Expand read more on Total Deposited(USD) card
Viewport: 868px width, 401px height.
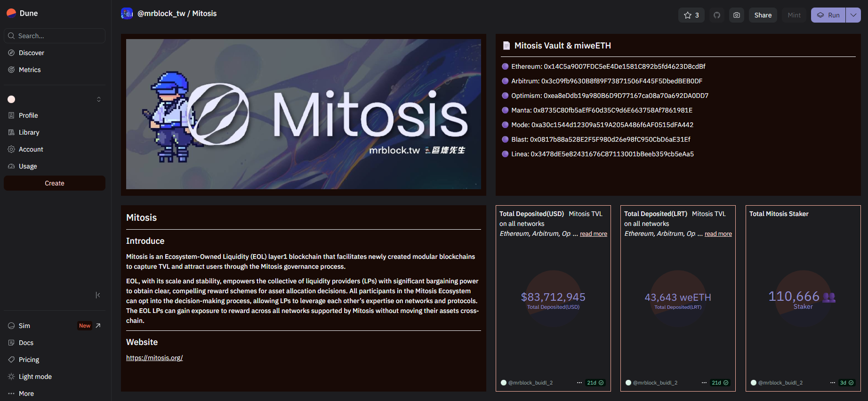pyautogui.click(x=593, y=234)
